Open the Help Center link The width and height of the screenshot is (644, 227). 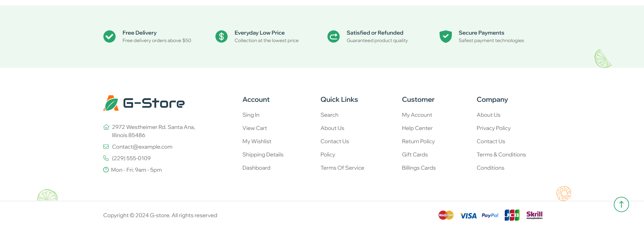click(417, 128)
